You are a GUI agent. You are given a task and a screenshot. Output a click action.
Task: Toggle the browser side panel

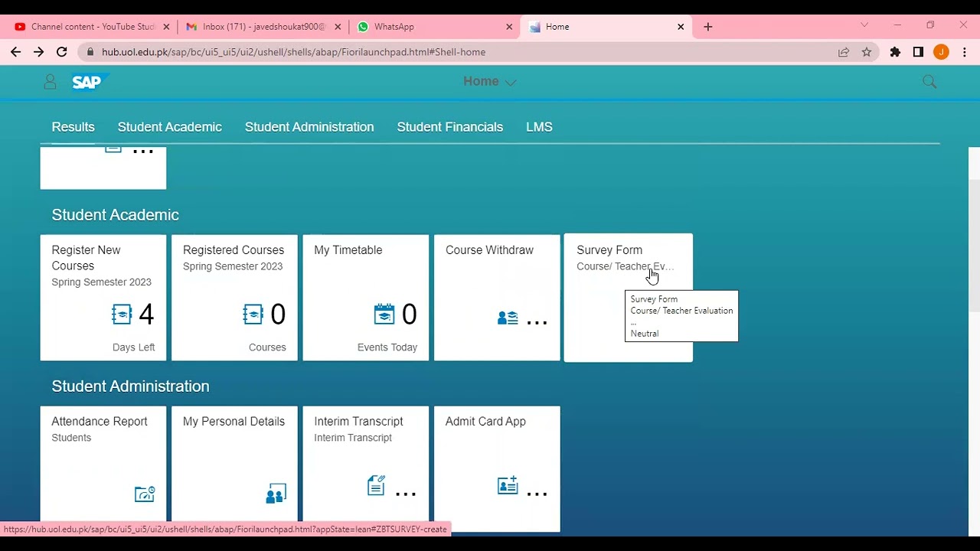[x=918, y=52]
